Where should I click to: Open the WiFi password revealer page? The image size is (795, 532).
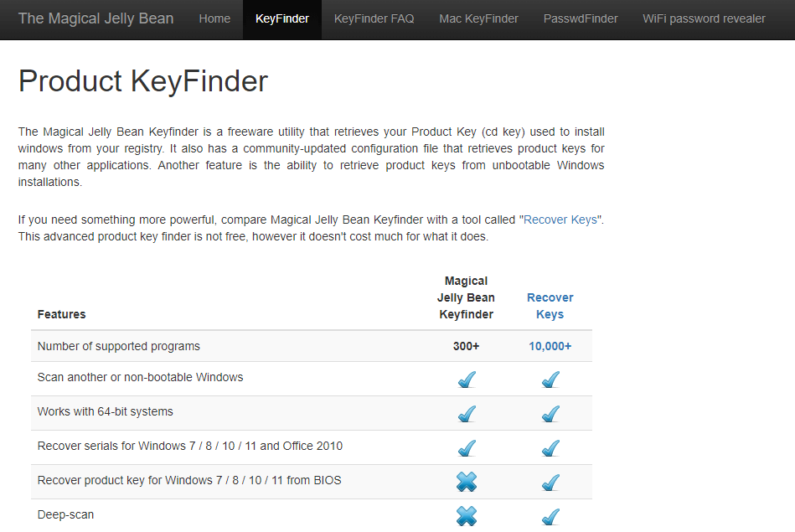704,18
